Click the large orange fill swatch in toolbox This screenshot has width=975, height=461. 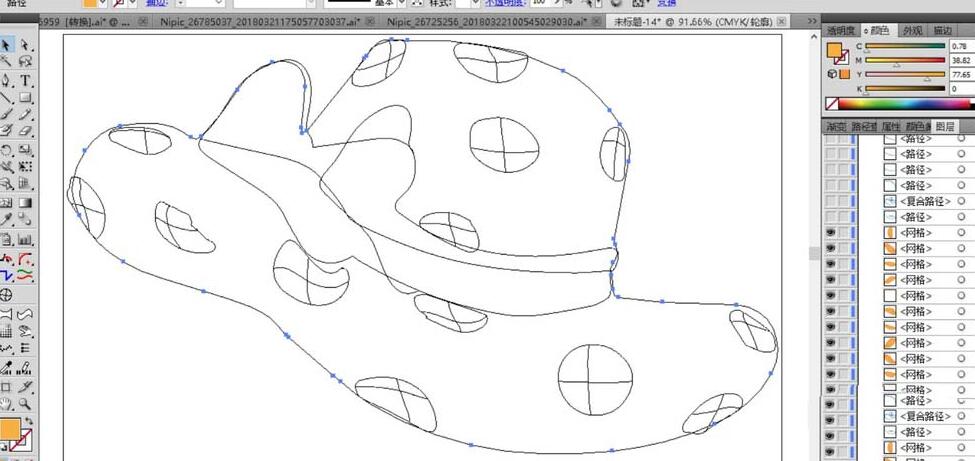[x=9, y=429]
